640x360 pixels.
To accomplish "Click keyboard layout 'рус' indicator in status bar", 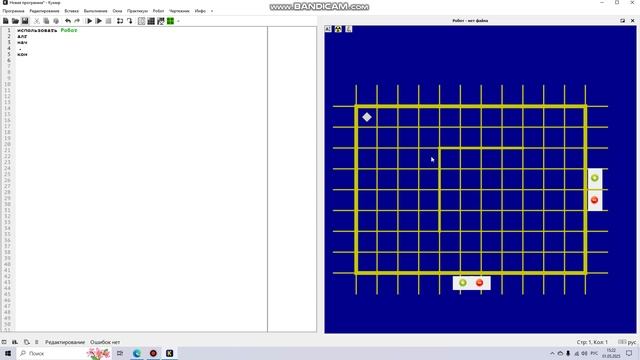I will (628, 342).
